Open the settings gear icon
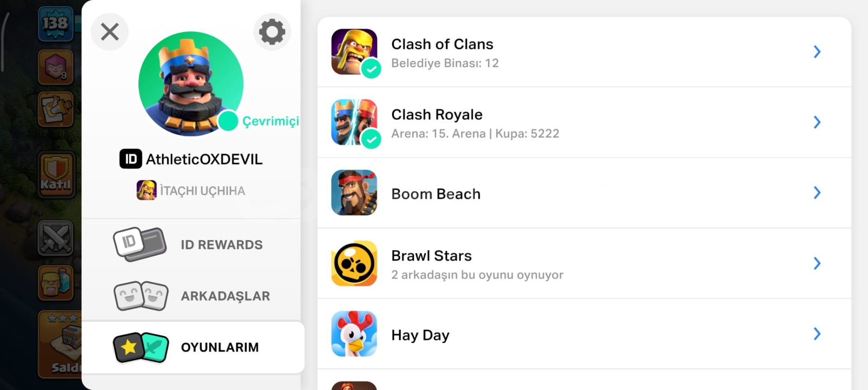This screenshot has height=390, width=868. pyautogui.click(x=272, y=32)
